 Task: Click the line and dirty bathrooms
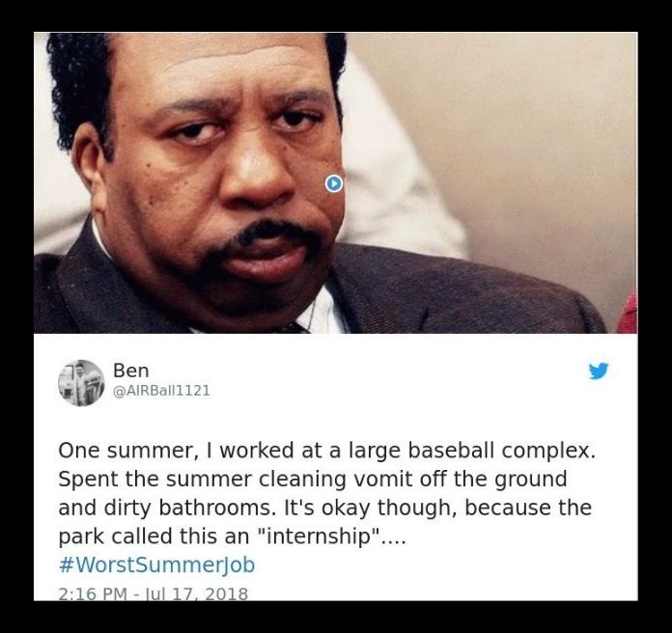324,508
